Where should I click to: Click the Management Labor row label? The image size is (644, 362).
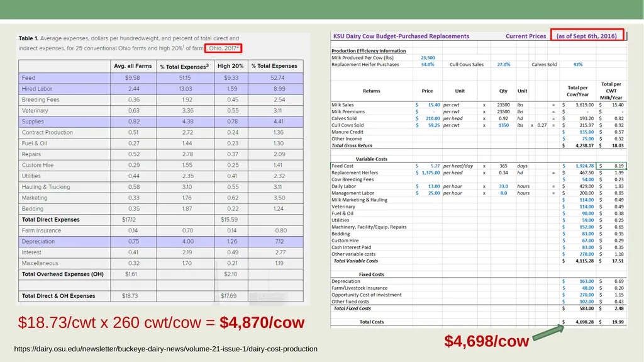(x=352, y=193)
